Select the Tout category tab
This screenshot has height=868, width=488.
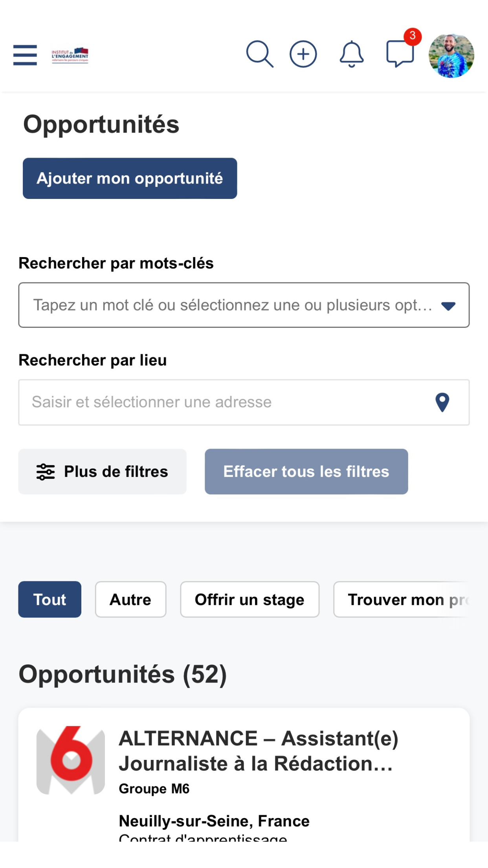coord(50,600)
